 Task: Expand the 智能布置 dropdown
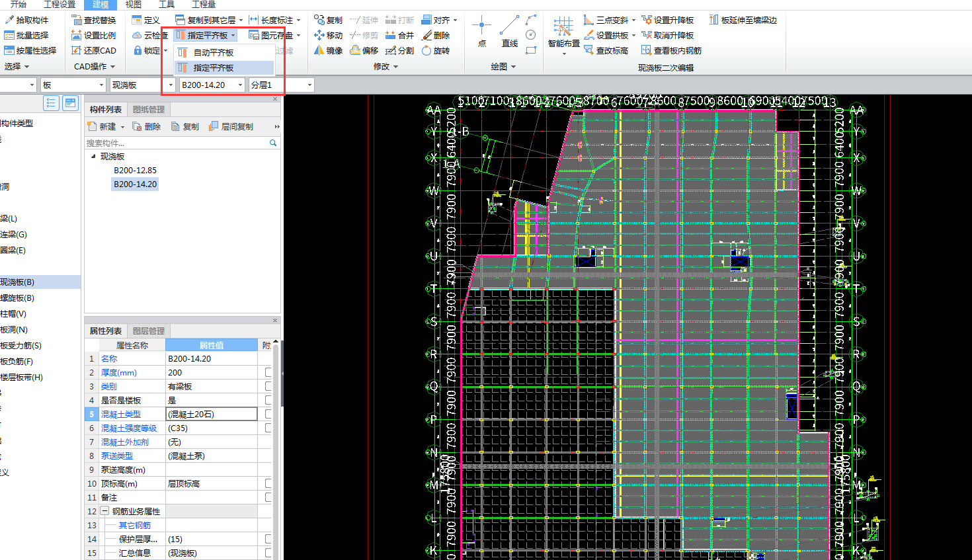point(563,53)
